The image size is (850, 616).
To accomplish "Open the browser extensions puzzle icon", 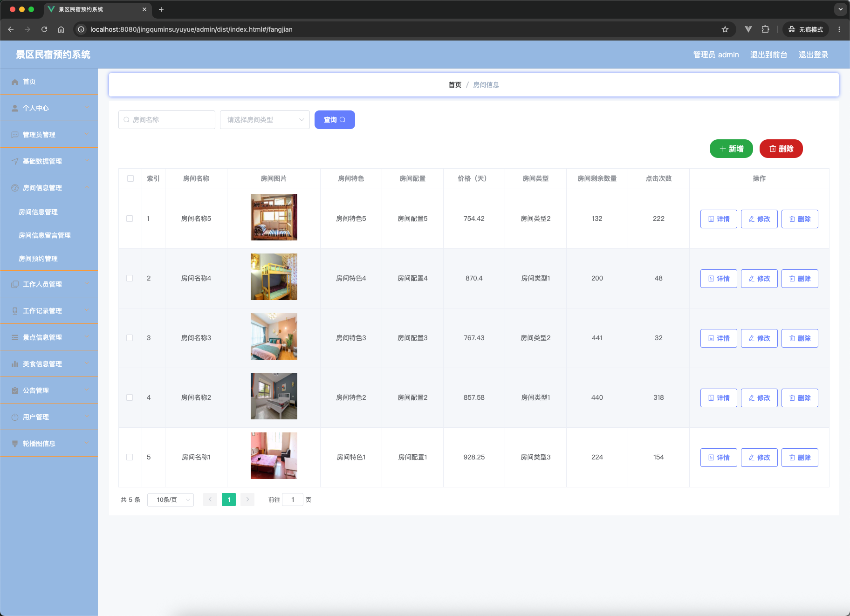I will point(765,29).
